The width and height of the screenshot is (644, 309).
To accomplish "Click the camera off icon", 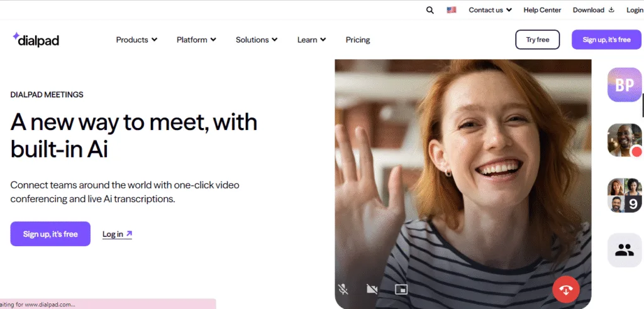I will (x=372, y=290).
